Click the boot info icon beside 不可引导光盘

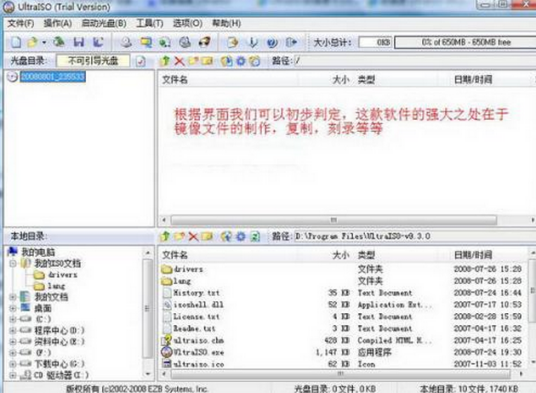140,61
